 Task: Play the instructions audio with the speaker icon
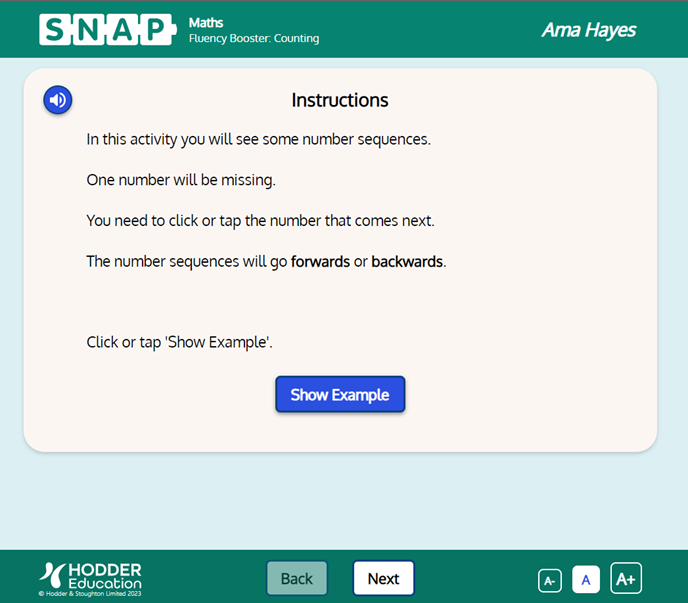[x=58, y=100]
